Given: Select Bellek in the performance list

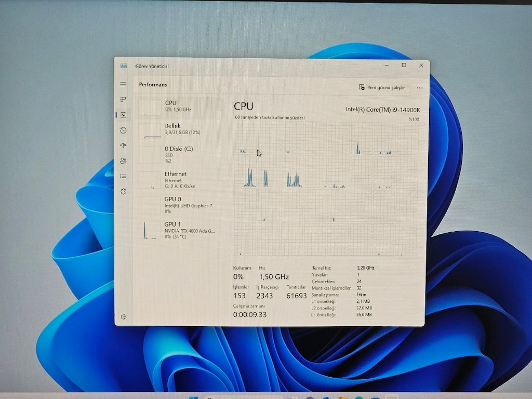Looking at the screenshot, I should (x=179, y=130).
